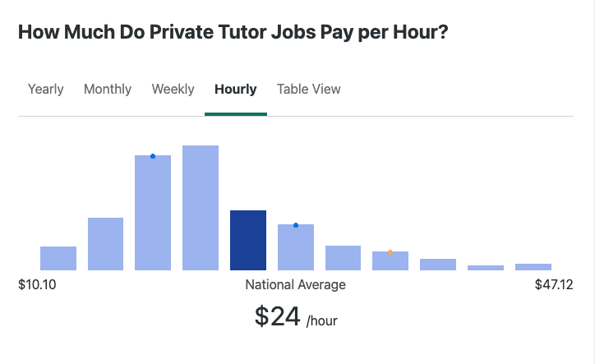595x364 pixels.
Task: Select the tallest histogram bar
Action: pyautogui.click(x=201, y=208)
